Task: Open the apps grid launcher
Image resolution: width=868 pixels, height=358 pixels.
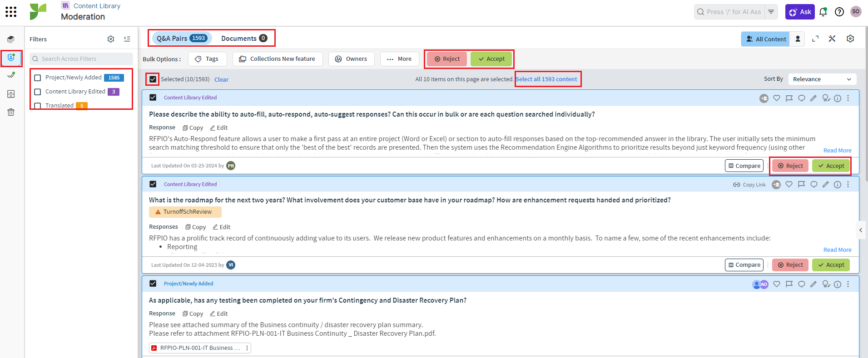Action: click(11, 12)
